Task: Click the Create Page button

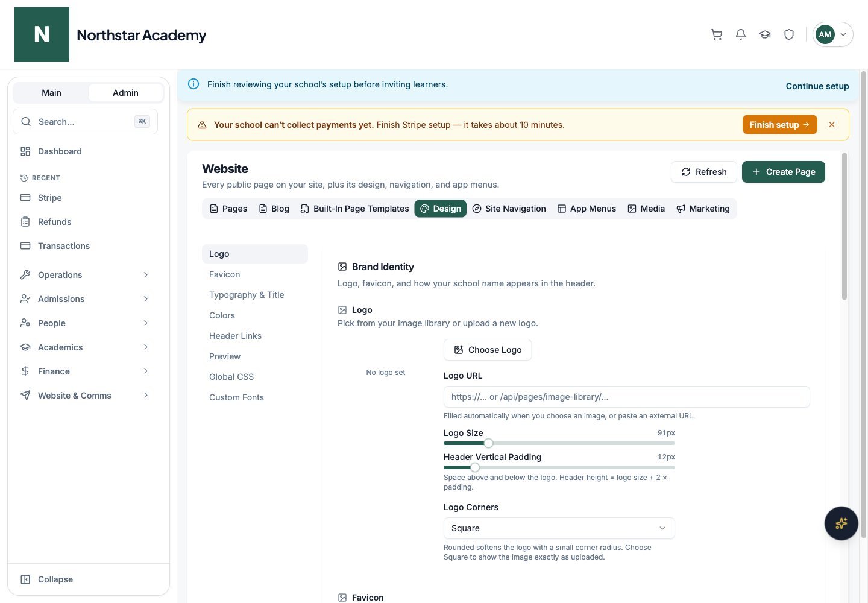Action: 784,172
